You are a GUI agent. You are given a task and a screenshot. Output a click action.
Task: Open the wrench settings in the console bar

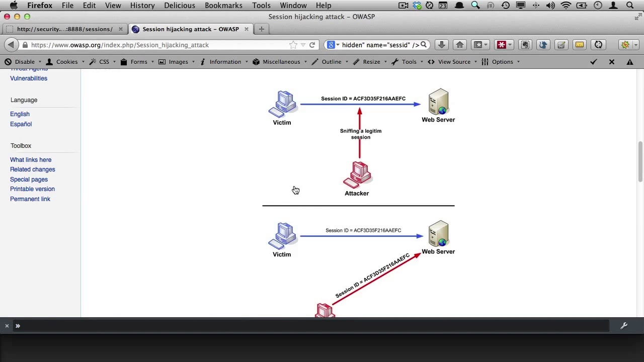coord(624,326)
